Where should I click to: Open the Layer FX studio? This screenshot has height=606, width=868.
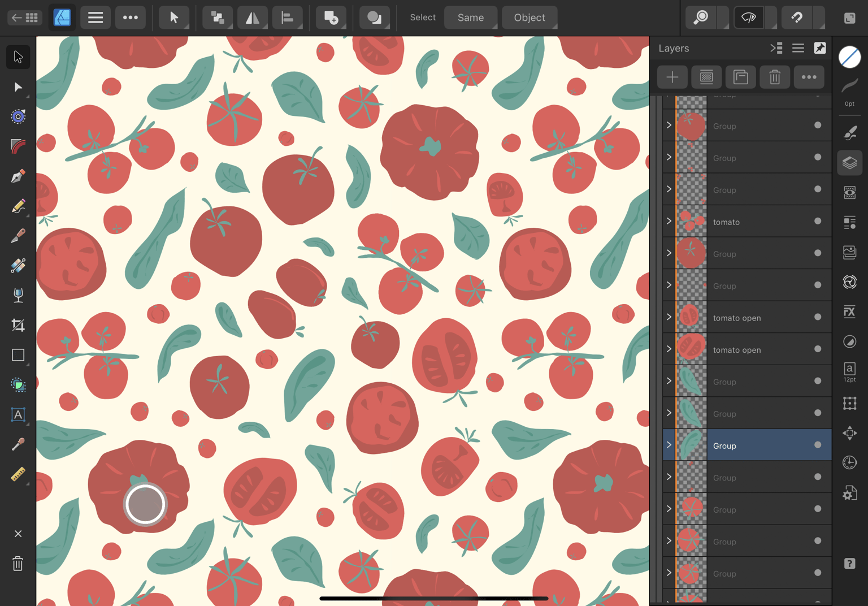850,311
